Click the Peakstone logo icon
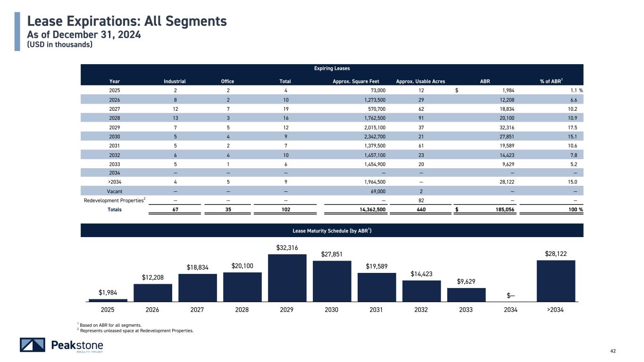Screen dimensions: 644x362 coord(33,345)
